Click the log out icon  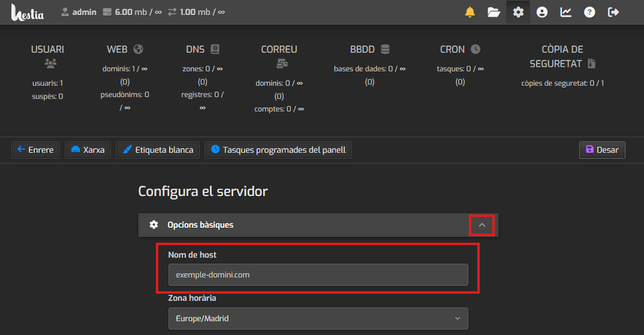pyautogui.click(x=613, y=12)
